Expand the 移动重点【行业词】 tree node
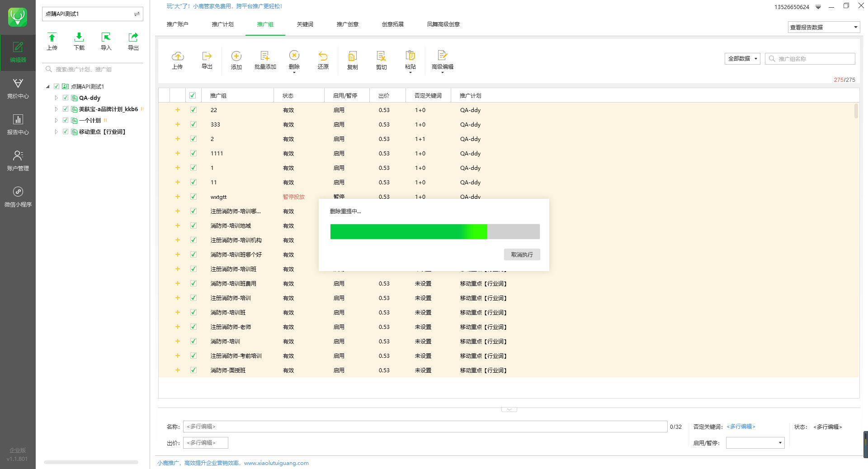This screenshot has width=868, height=469. pyautogui.click(x=56, y=131)
